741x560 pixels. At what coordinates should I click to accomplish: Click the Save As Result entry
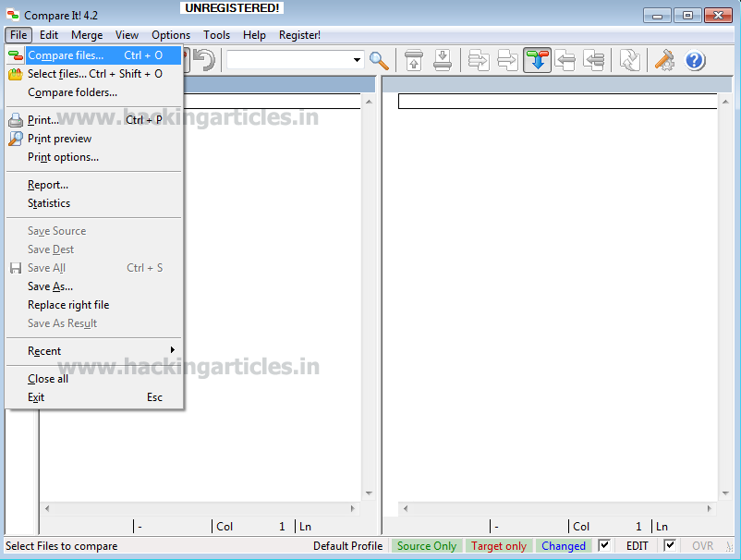(94, 323)
